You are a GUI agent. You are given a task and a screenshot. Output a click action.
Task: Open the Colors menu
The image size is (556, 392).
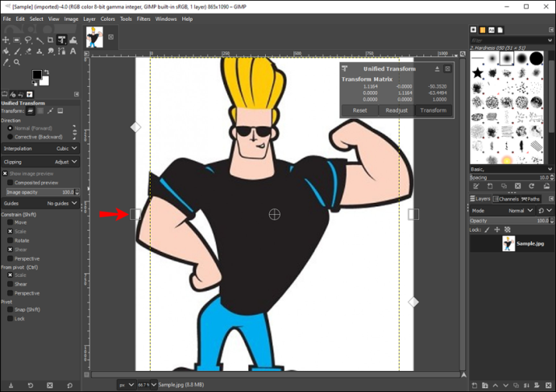click(108, 19)
